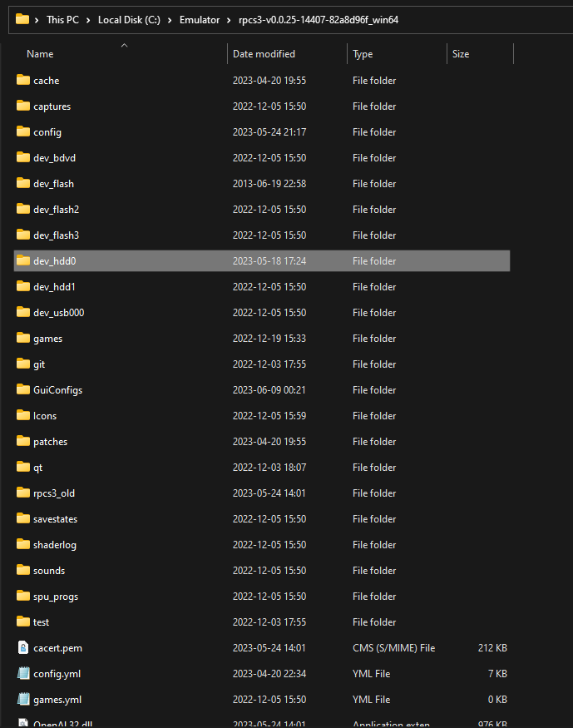
Task: Click the 2023-06-09 00:21 date cell
Action: tap(269, 390)
